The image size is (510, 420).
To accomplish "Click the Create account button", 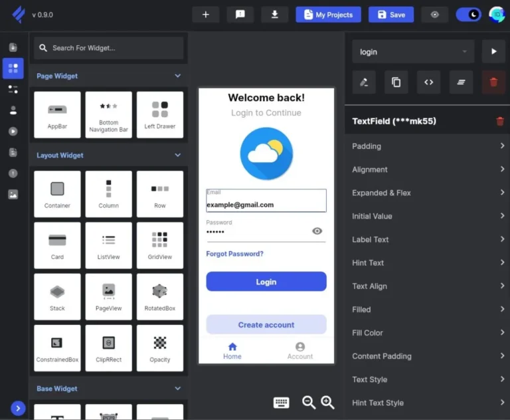I will [x=266, y=324].
